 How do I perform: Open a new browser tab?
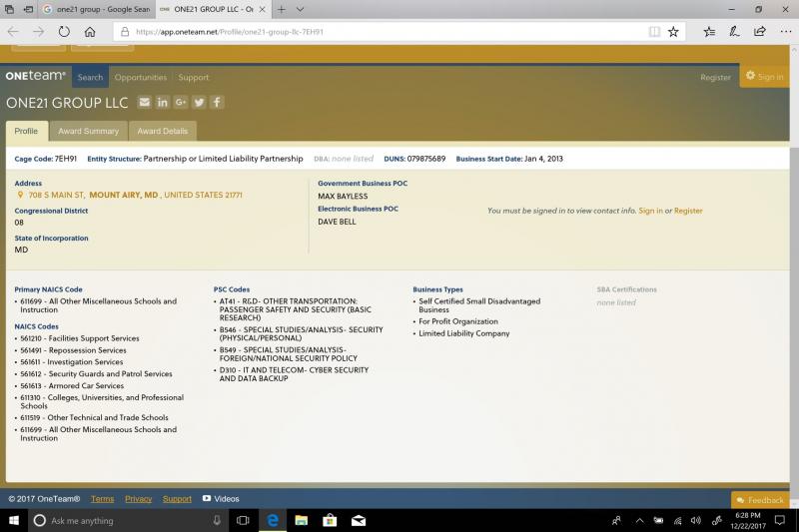coord(282,9)
